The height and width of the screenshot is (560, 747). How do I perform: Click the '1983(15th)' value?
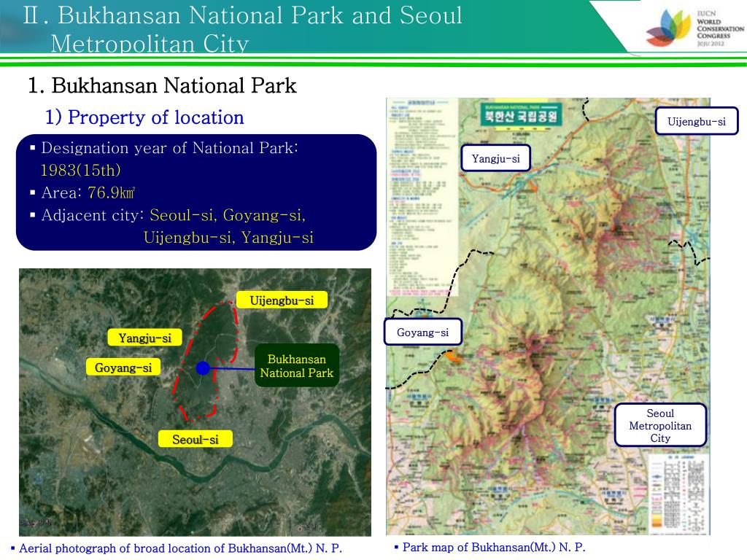point(80,170)
